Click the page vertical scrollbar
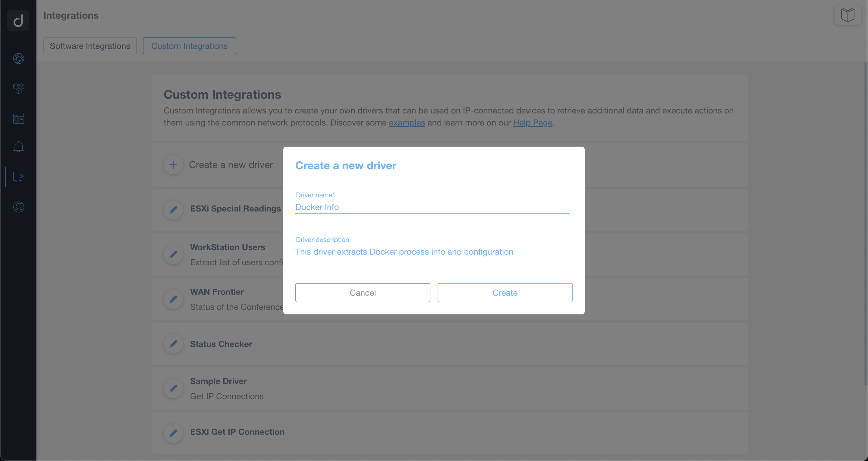 (865, 224)
